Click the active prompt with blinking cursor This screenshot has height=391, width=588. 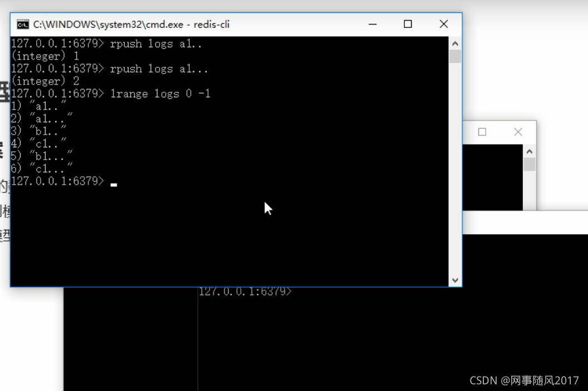tap(64, 181)
